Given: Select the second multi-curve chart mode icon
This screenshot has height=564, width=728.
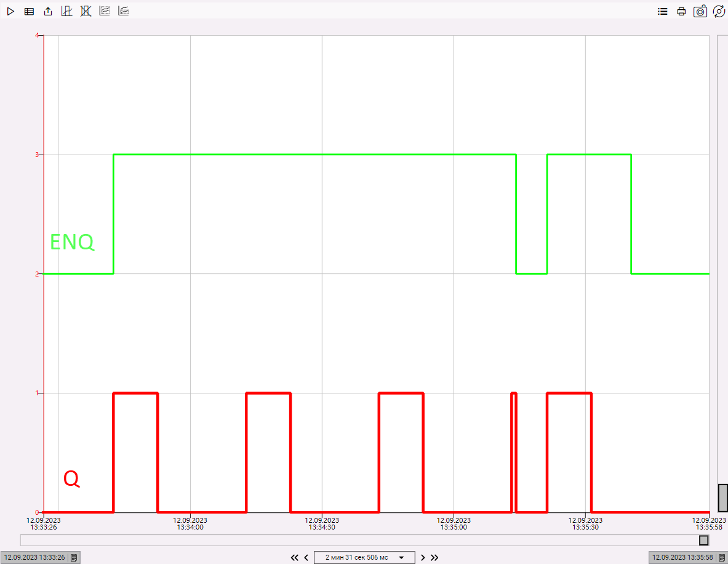Looking at the screenshot, I should click(123, 10).
